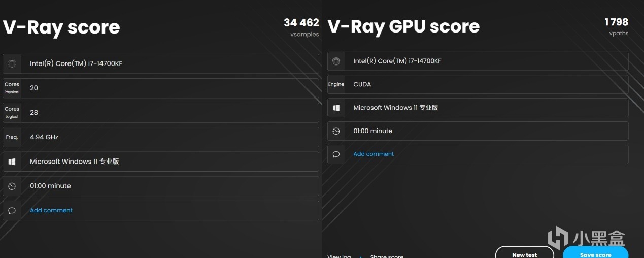This screenshot has height=258, width=644.
Task: Click the Freq. label icon
Action: 12,137
